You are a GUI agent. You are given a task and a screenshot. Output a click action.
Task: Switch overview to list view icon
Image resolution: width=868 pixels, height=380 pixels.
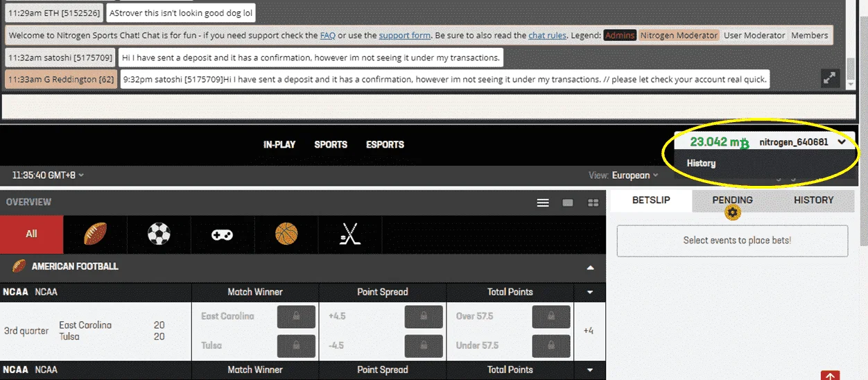click(543, 203)
